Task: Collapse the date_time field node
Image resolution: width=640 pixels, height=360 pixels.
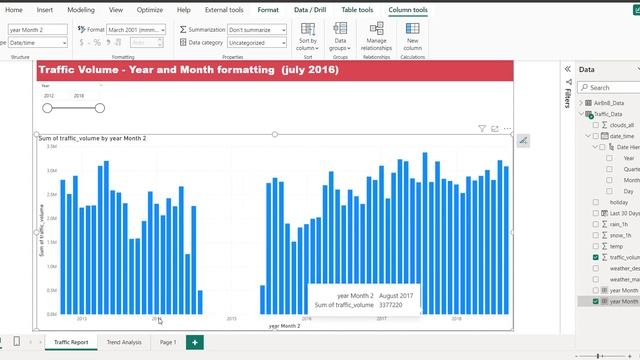Action: (588, 136)
